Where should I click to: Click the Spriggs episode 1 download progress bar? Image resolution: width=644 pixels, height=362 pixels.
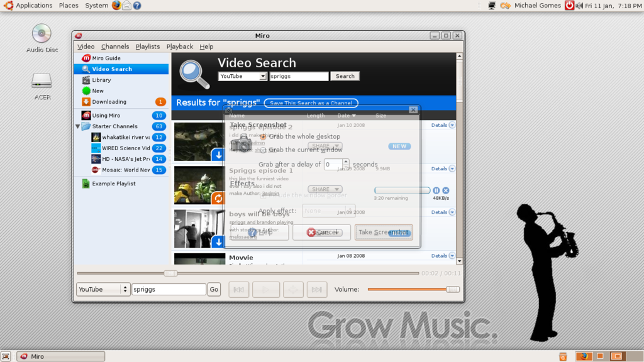[402, 190]
